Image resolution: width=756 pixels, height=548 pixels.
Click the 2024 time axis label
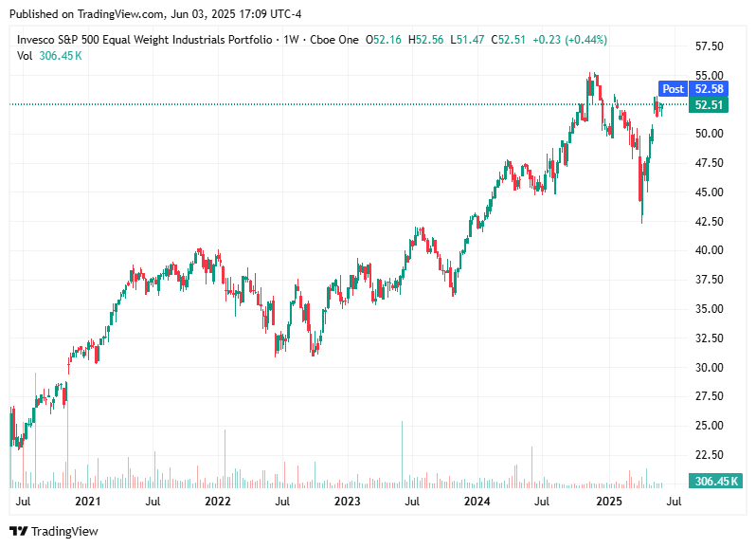click(x=477, y=502)
